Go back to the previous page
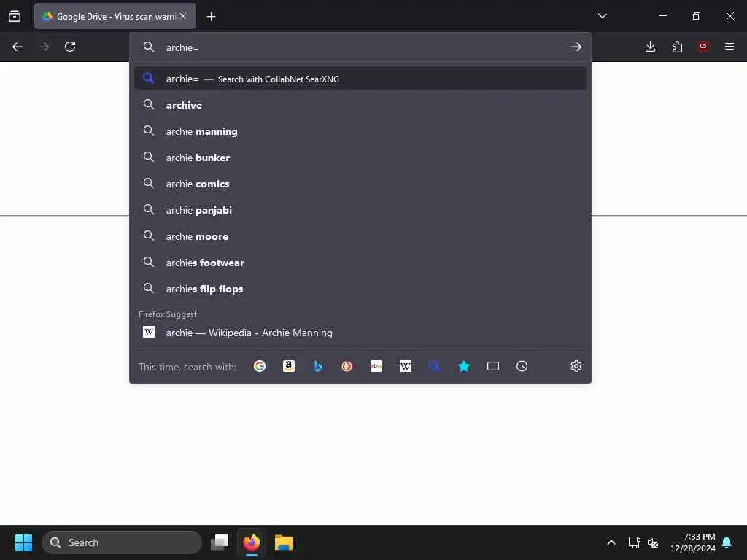747x560 pixels. pos(18,47)
